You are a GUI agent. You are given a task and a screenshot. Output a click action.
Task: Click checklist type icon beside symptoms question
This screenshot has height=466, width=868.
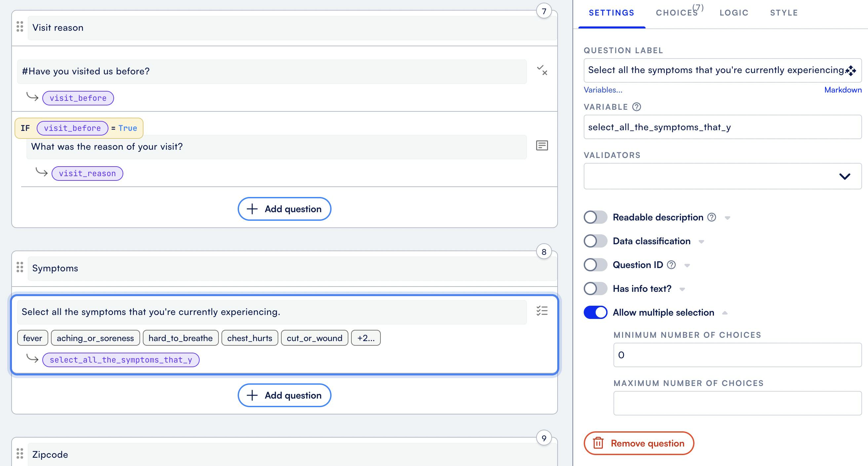pos(542,311)
